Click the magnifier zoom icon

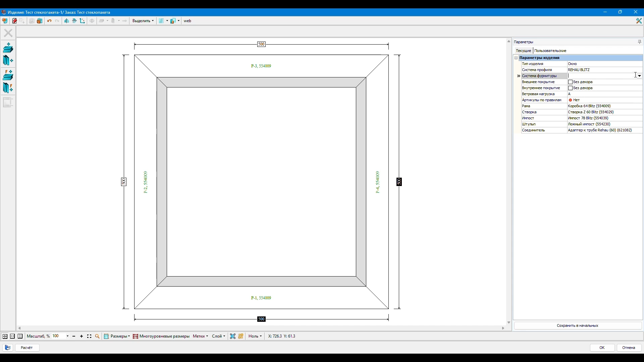coord(97,336)
